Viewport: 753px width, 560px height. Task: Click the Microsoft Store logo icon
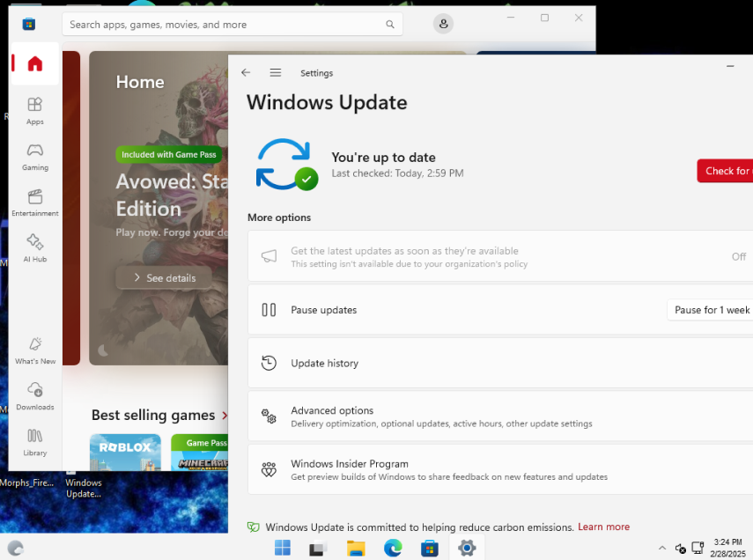[x=29, y=24]
